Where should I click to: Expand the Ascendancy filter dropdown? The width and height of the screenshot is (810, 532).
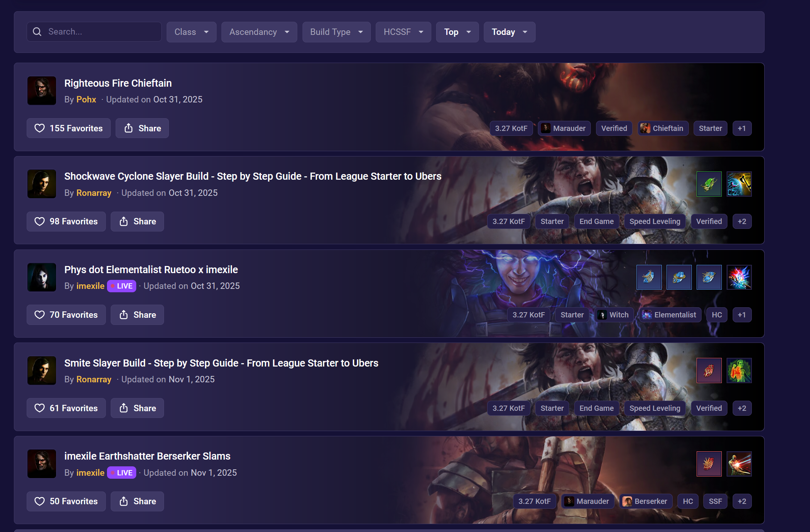tap(259, 32)
